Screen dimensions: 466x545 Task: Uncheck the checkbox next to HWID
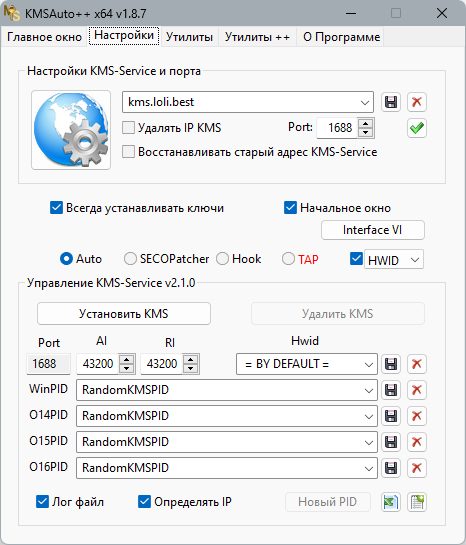point(356,259)
